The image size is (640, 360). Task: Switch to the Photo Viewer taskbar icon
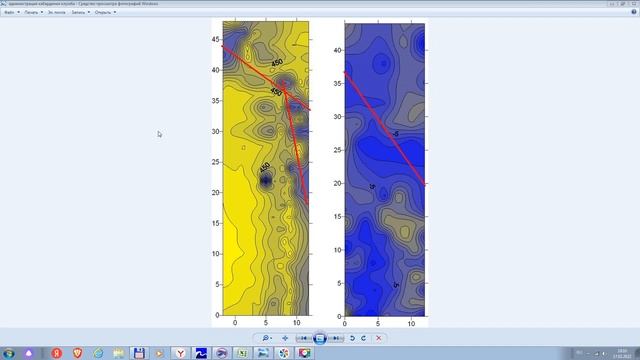click(x=263, y=353)
